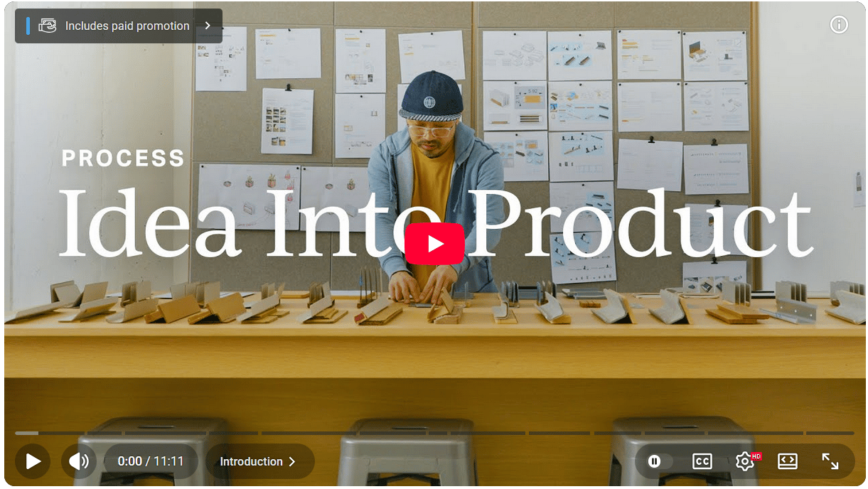Jump to the final chapter segment on the timeline

(830, 433)
